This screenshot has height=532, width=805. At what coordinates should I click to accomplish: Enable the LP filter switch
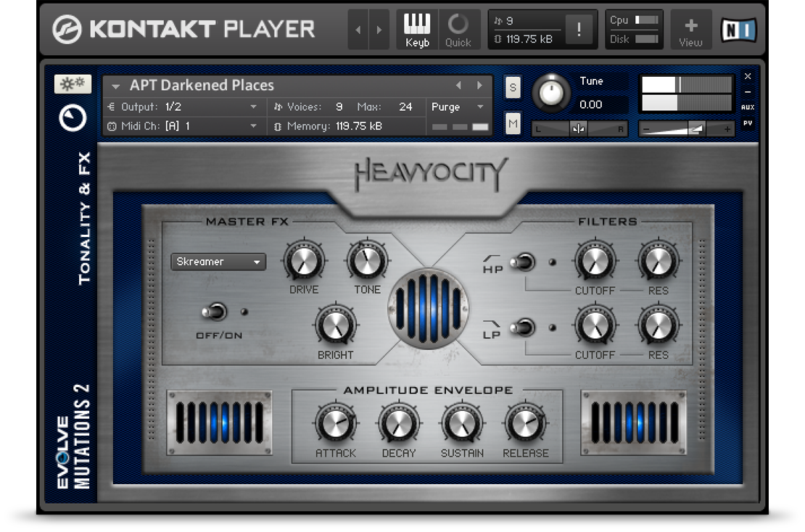point(522,328)
